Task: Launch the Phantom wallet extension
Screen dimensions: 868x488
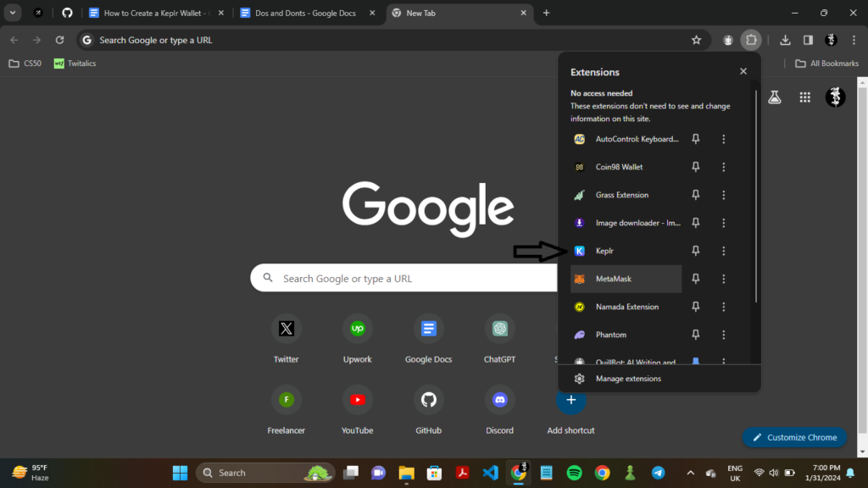Action: click(609, 334)
